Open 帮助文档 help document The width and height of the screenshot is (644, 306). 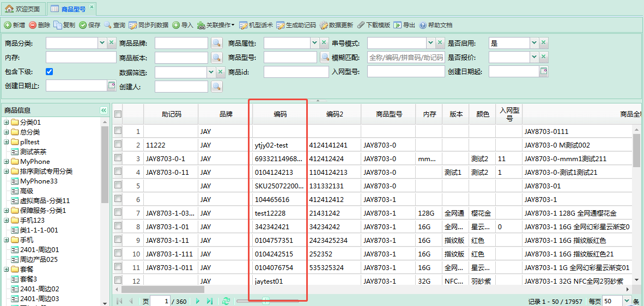click(x=423, y=25)
